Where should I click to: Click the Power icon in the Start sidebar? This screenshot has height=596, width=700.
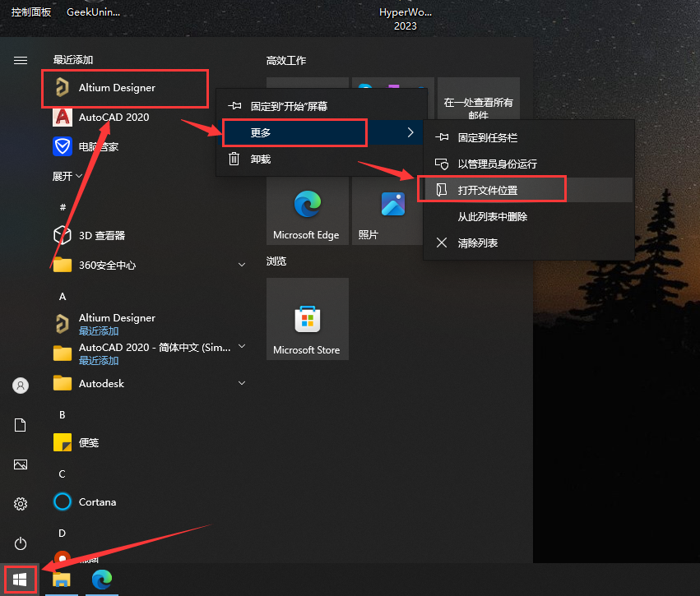click(21, 544)
